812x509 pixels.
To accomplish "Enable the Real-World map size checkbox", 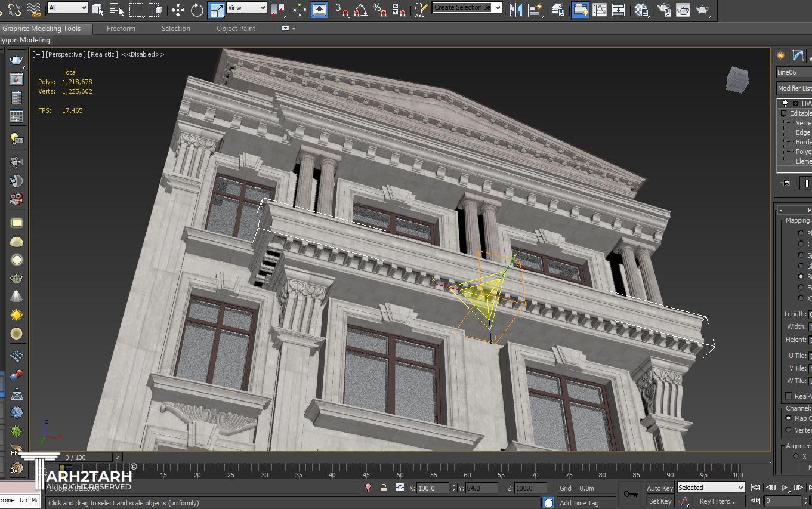I will pyautogui.click(x=788, y=396).
